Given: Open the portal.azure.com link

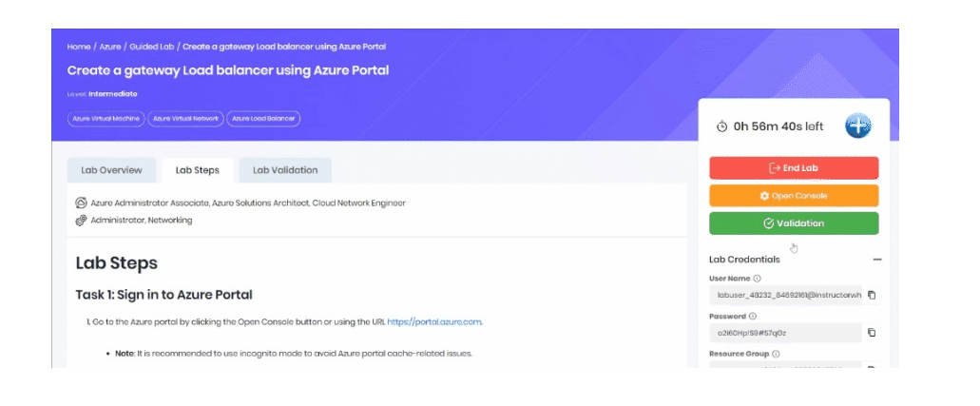Looking at the screenshot, I should point(434,322).
